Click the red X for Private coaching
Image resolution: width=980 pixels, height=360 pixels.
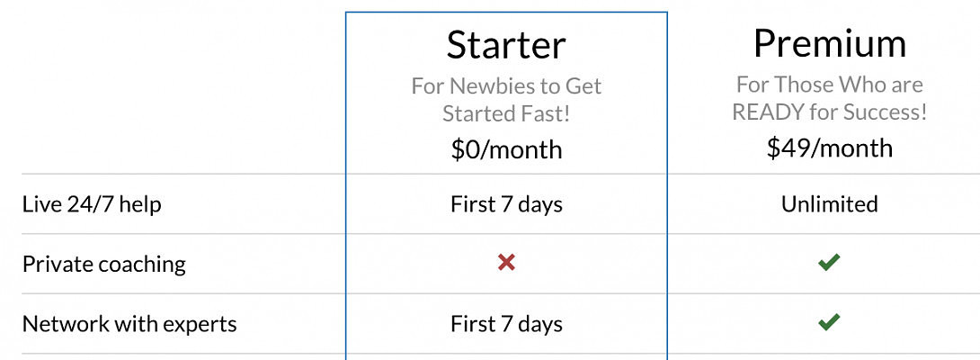[506, 263]
